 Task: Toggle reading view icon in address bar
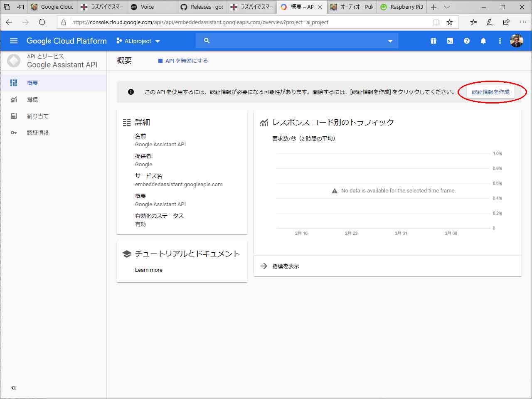click(x=436, y=22)
